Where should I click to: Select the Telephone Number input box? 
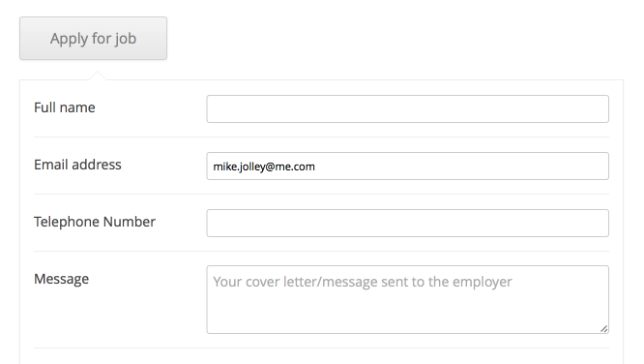tap(407, 224)
